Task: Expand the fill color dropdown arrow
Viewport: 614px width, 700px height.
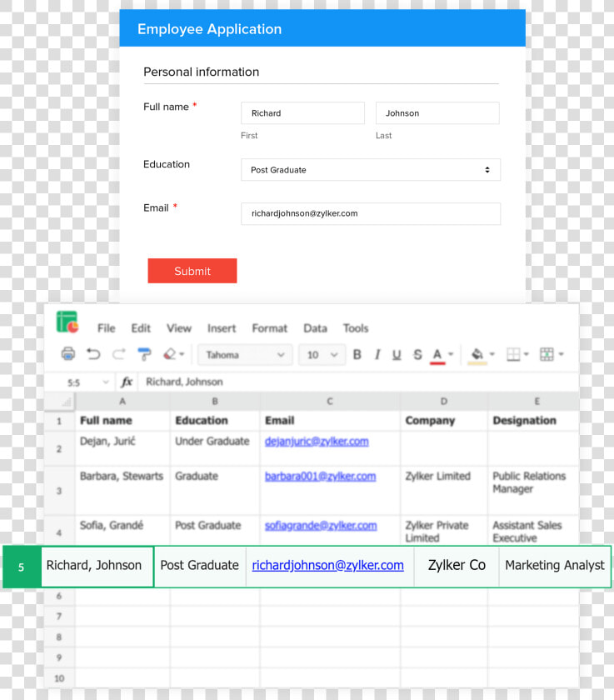Action: pos(492,354)
